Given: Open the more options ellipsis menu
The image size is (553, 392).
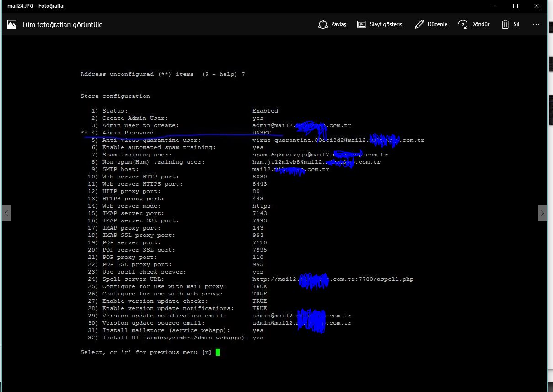Looking at the screenshot, I should [536, 24].
